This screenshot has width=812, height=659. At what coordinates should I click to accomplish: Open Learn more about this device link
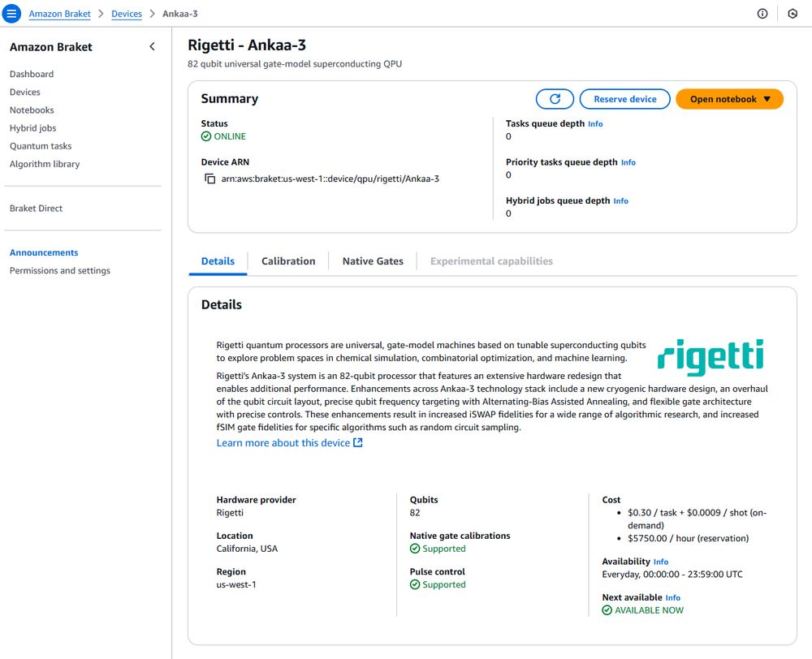tap(290, 442)
